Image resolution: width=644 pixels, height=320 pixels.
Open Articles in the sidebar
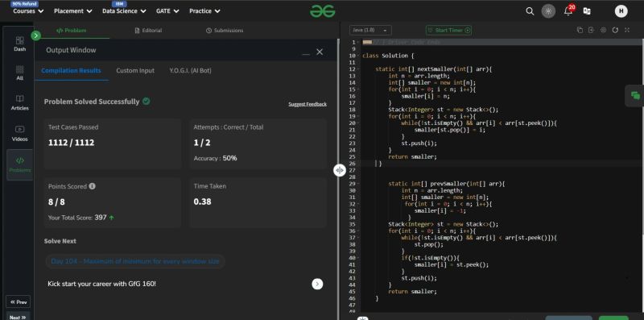[x=19, y=103]
